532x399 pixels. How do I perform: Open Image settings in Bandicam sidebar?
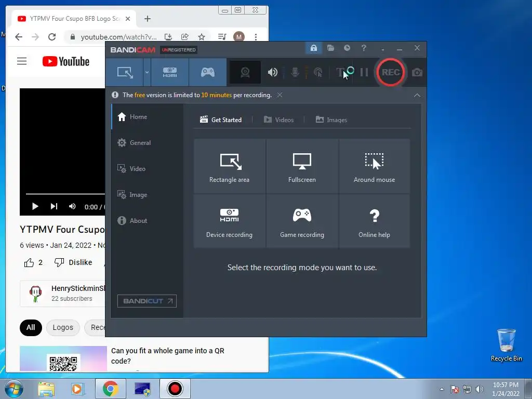tap(147, 195)
